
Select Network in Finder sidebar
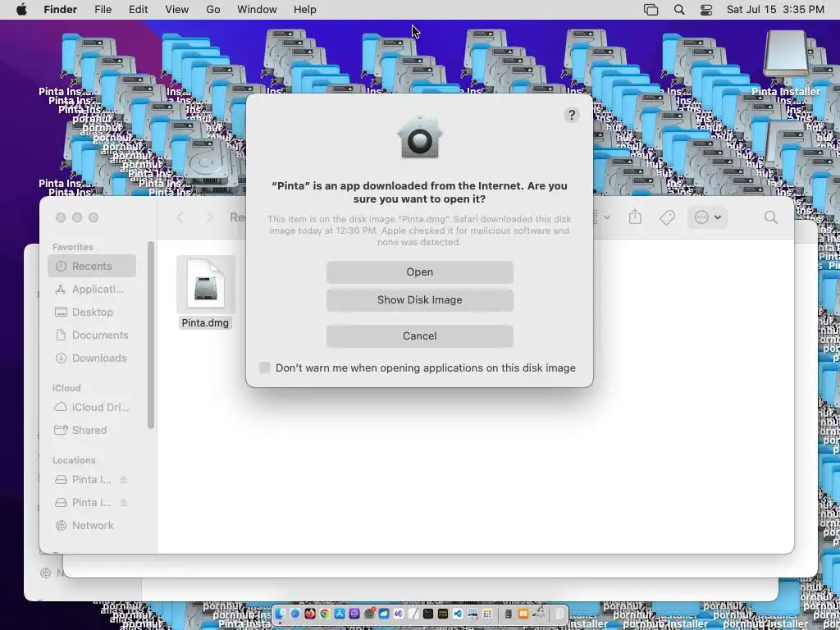click(x=92, y=526)
